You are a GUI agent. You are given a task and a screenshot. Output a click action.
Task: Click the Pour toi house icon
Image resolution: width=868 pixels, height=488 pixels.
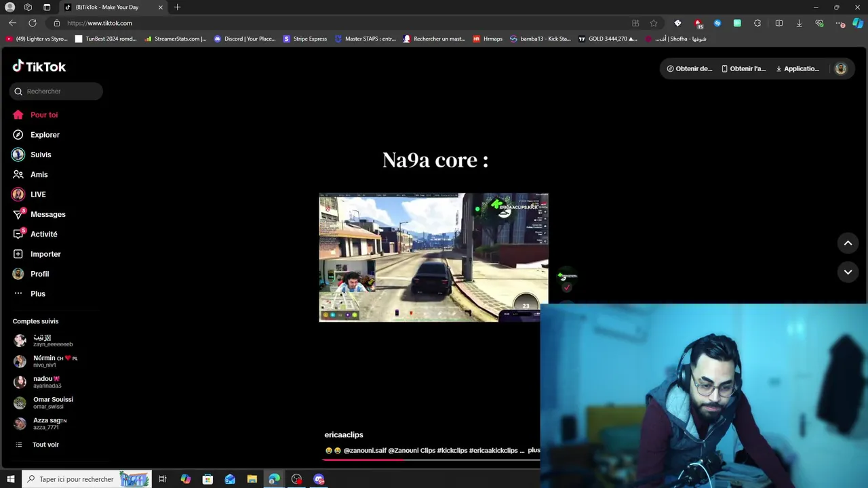click(x=18, y=115)
